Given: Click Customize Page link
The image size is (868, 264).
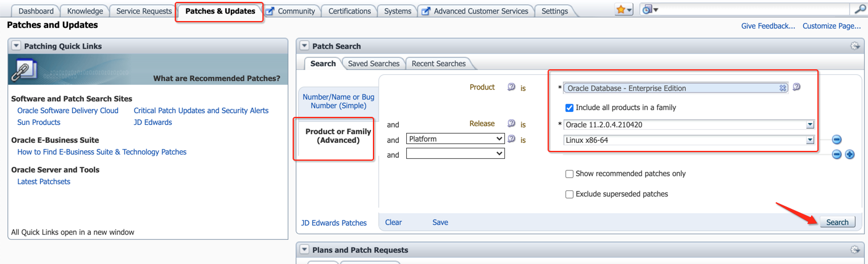Looking at the screenshot, I should pos(832,26).
